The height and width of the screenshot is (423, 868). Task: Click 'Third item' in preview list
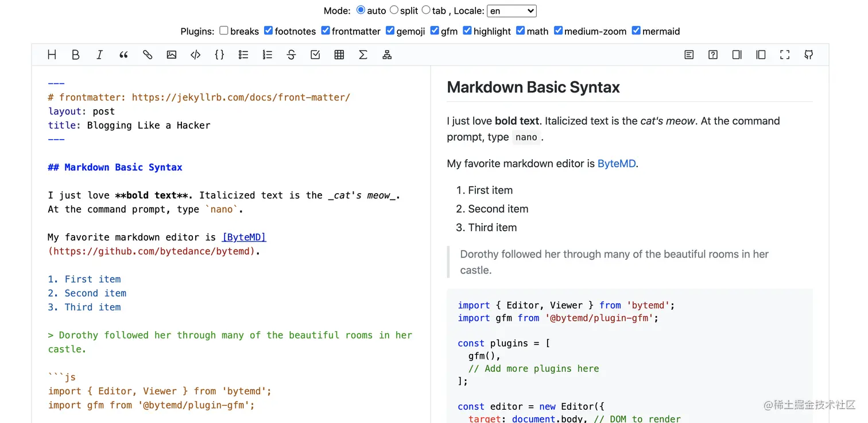493,227
